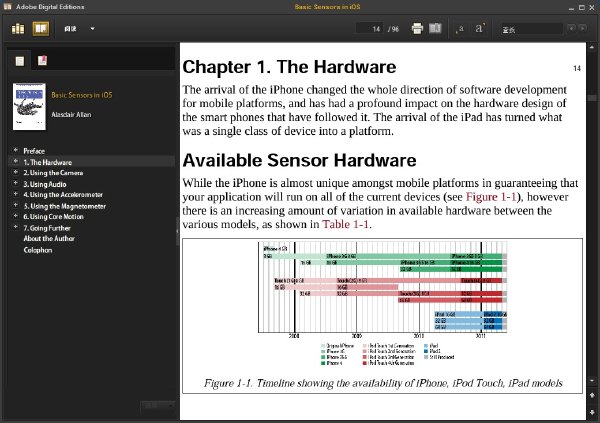Screen dimensions: 600x423
Task: Click the Basic Sensors in iOS cover thumbnail
Action: click(x=29, y=106)
